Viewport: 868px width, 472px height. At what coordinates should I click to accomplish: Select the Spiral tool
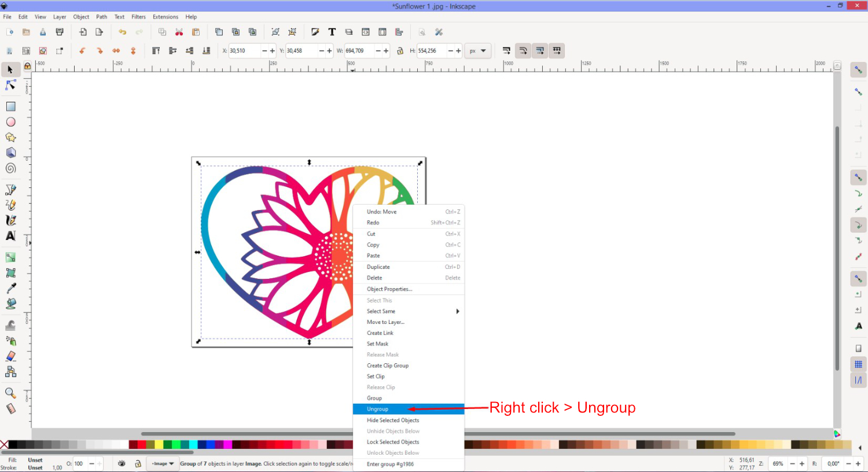coord(10,168)
